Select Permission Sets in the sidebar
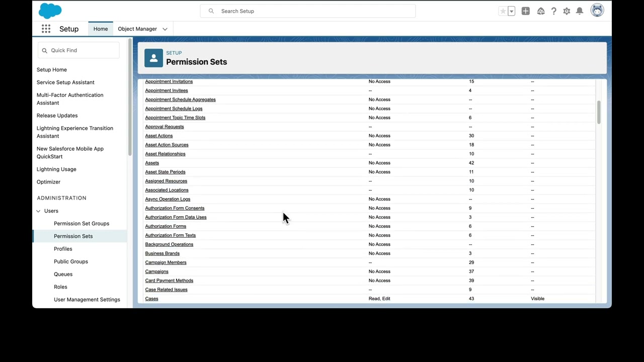Screen dimensions: 644x362 pos(73,236)
